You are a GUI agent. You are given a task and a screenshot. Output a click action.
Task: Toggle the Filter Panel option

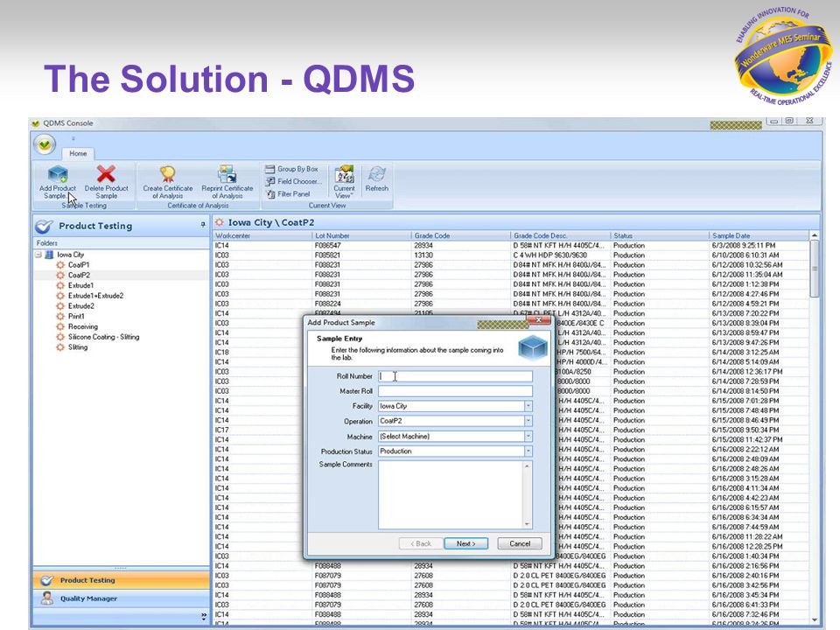[288, 194]
